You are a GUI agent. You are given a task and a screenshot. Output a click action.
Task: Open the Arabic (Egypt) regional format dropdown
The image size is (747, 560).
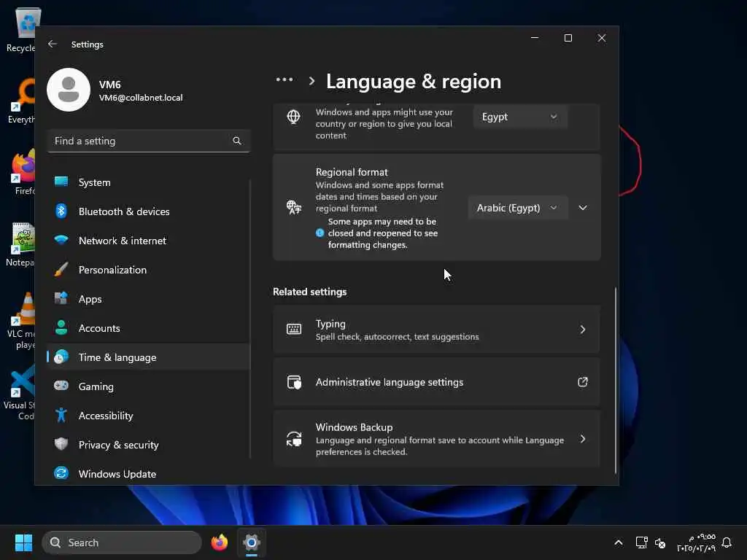click(x=517, y=208)
